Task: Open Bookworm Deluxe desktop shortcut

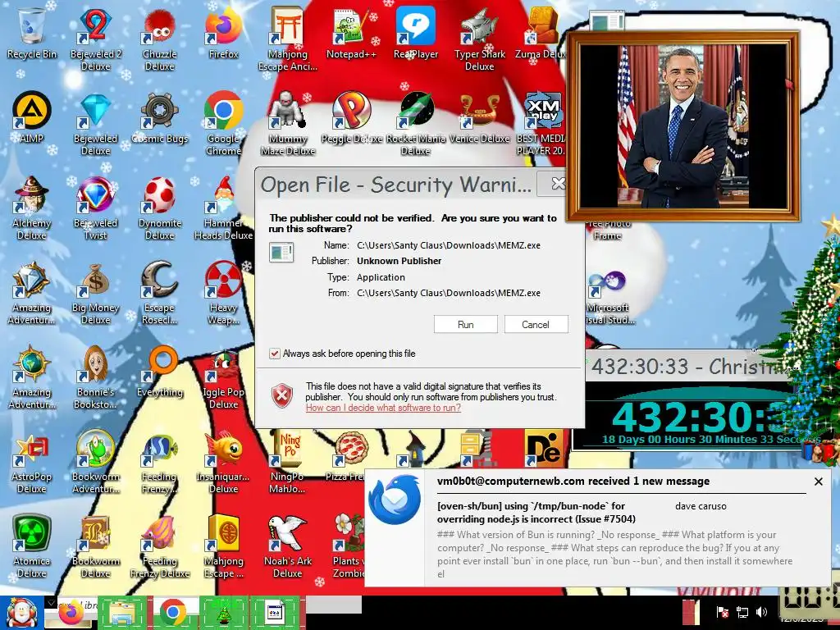Action: 95,546
